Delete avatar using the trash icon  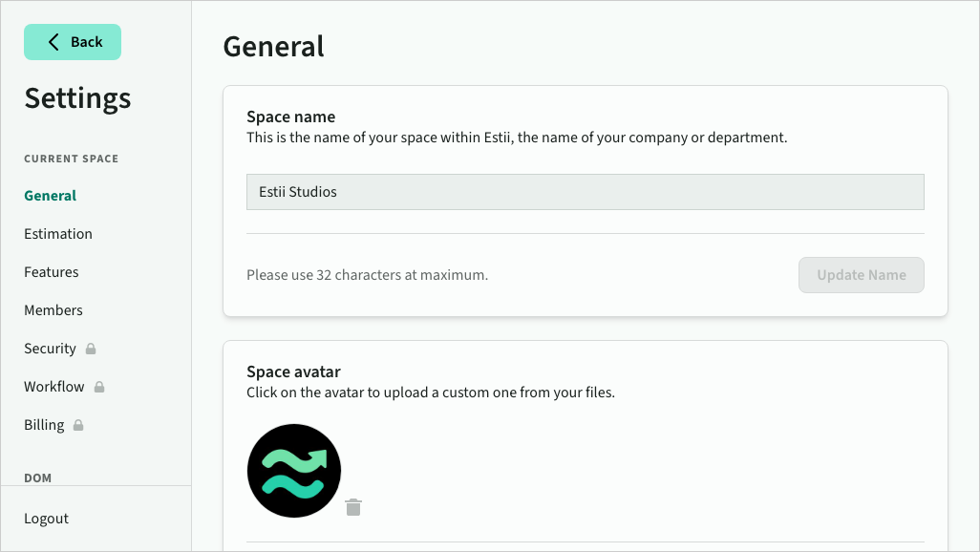coord(353,507)
